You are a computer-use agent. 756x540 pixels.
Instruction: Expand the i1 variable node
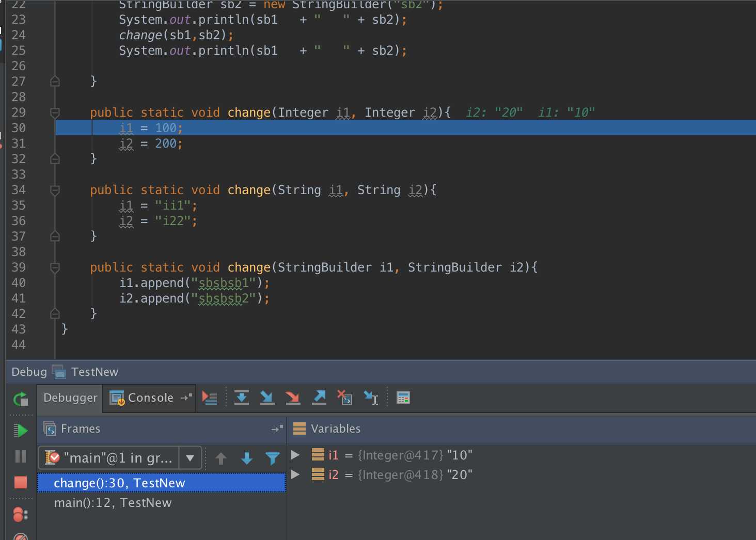click(295, 455)
